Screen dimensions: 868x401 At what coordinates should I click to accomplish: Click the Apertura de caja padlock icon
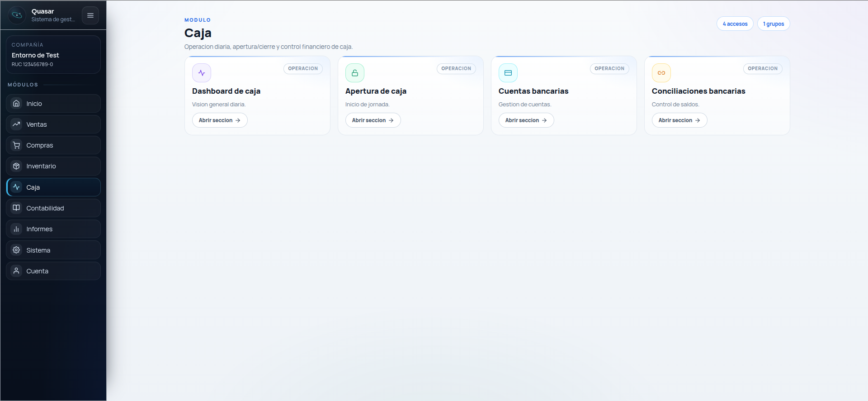[x=355, y=73]
